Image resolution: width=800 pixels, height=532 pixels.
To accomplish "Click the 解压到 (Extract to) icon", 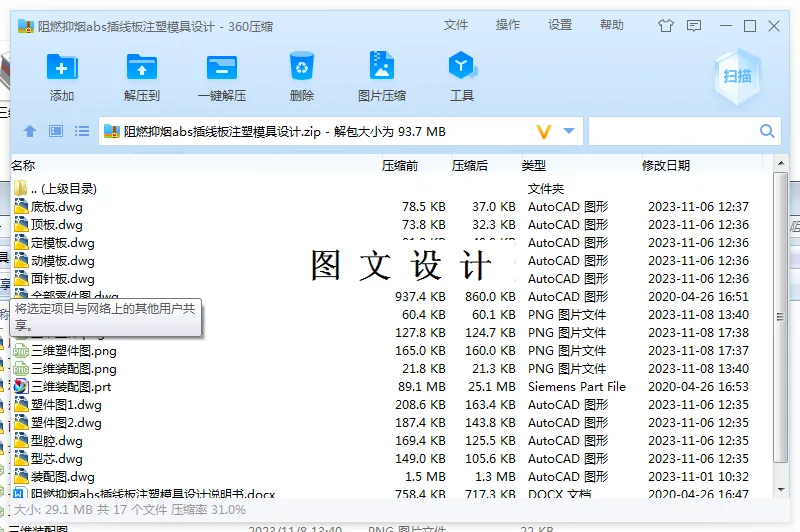I will coord(142,67).
